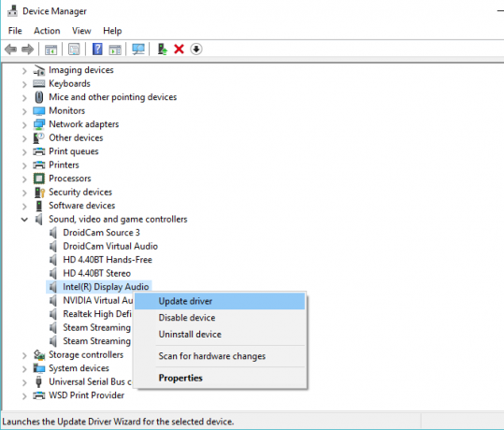
Task: Open the View menu
Action: click(81, 31)
